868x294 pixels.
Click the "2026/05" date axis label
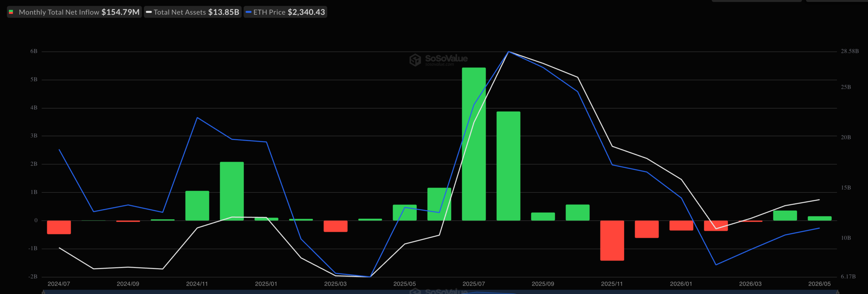pyautogui.click(x=820, y=284)
